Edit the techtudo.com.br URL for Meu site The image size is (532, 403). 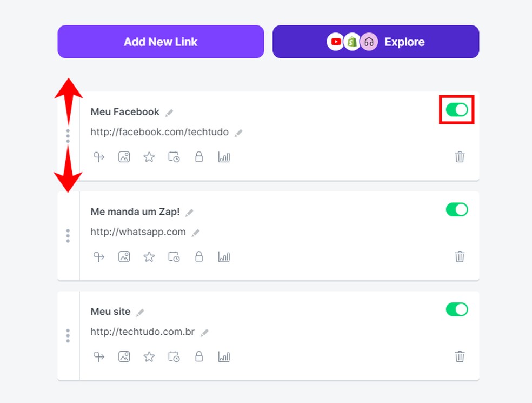[205, 332]
